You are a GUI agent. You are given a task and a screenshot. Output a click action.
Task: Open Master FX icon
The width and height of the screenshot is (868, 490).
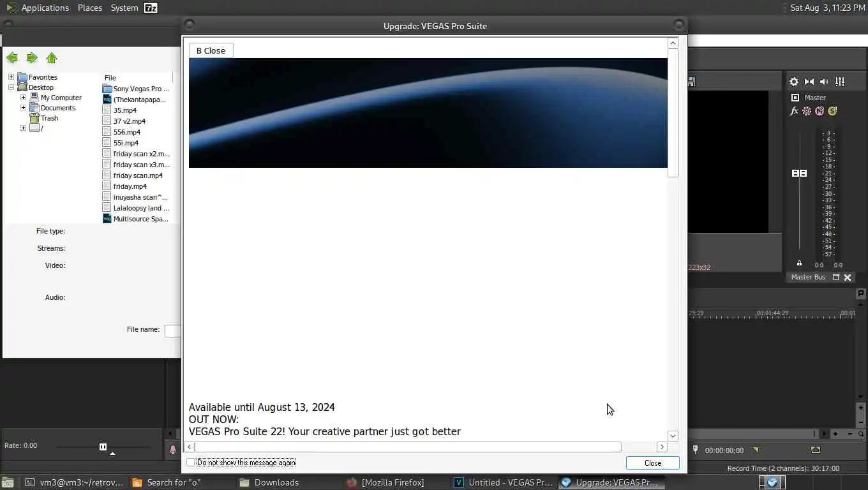(x=794, y=111)
